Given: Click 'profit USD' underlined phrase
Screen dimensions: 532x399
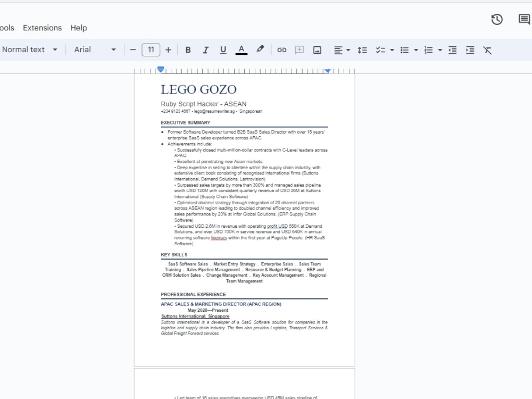Looking at the screenshot, I should point(277,226).
